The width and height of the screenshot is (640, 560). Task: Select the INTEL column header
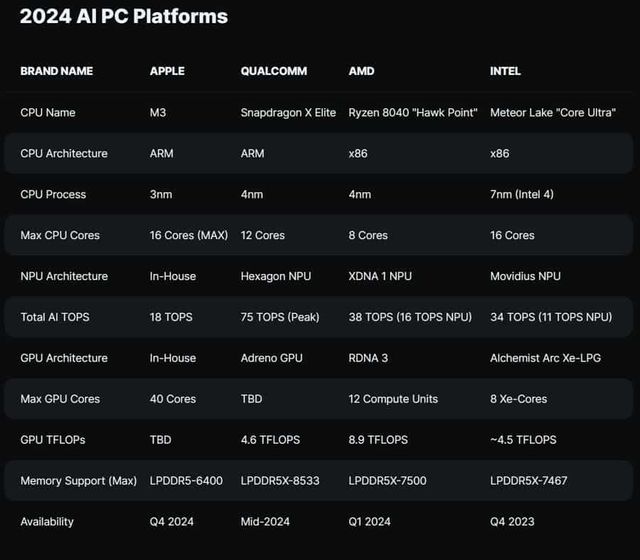pyautogui.click(x=505, y=72)
